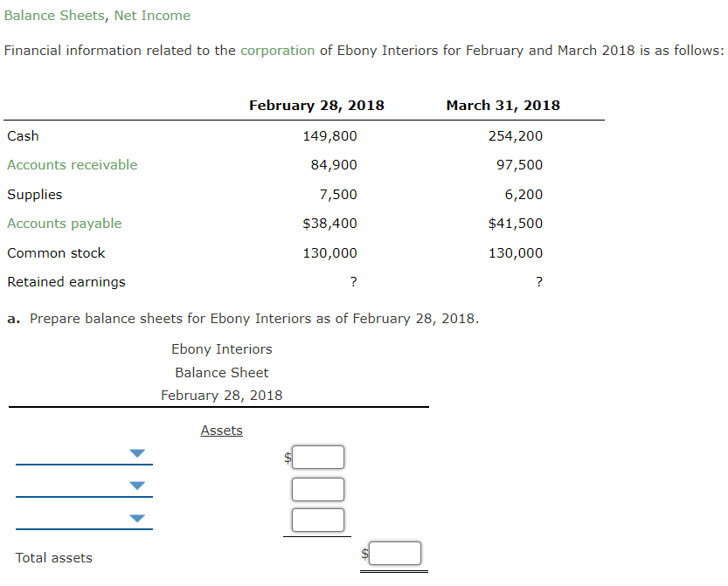Open the second account-name dropdown
This screenshot has width=728, height=586.
point(136,484)
